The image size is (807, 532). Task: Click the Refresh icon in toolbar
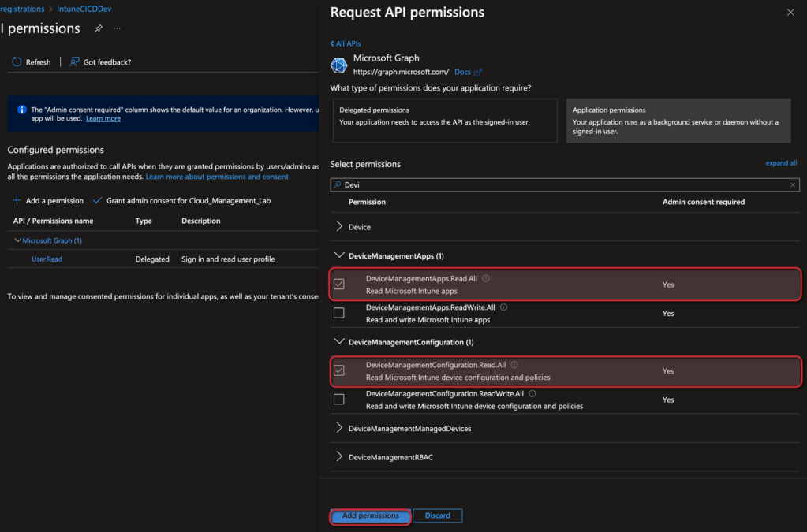click(17, 62)
